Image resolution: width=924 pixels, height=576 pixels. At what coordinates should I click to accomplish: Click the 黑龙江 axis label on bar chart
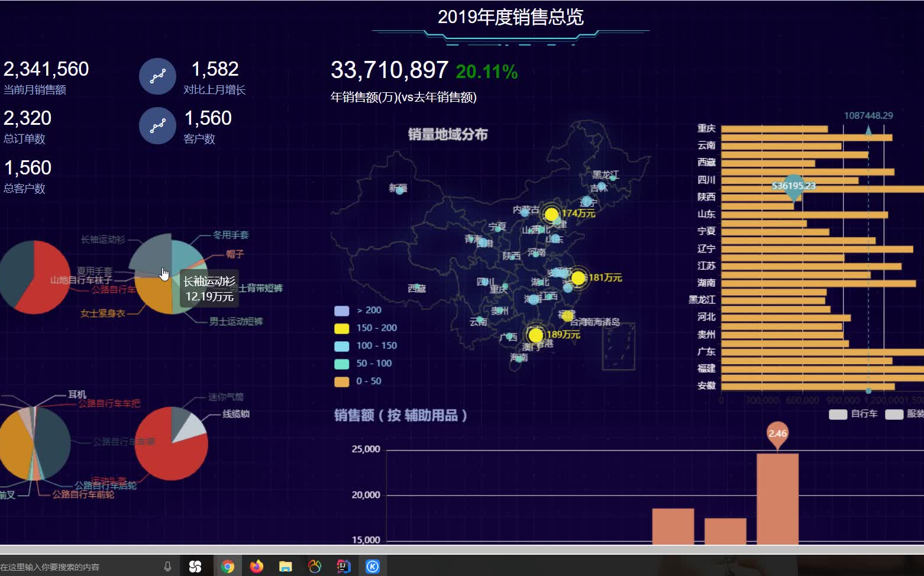click(702, 300)
